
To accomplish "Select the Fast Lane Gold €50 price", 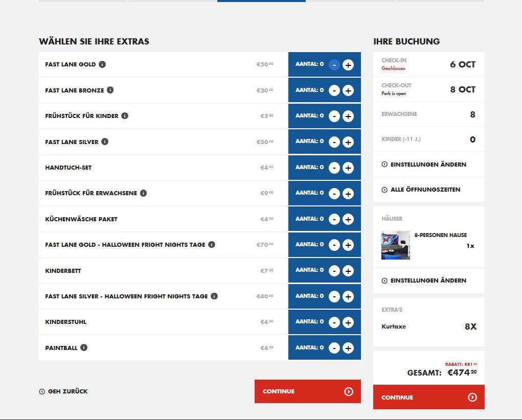I will click(265, 64).
